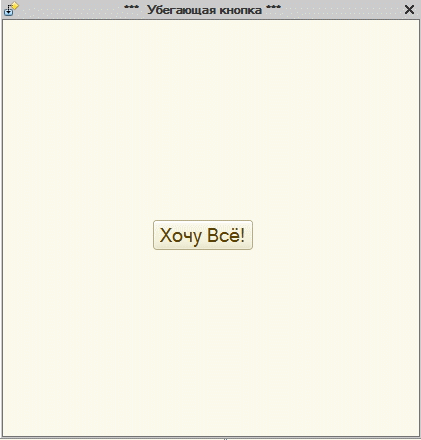
Task: Click the word "кнопка" in the title
Action: point(240,10)
